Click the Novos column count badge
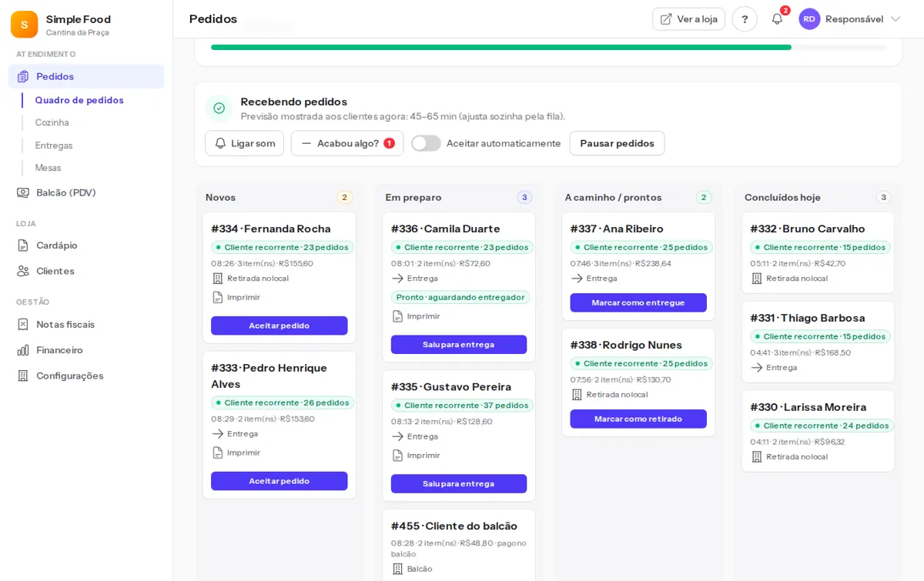The height and width of the screenshot is (581, 924). click(344, 197)
